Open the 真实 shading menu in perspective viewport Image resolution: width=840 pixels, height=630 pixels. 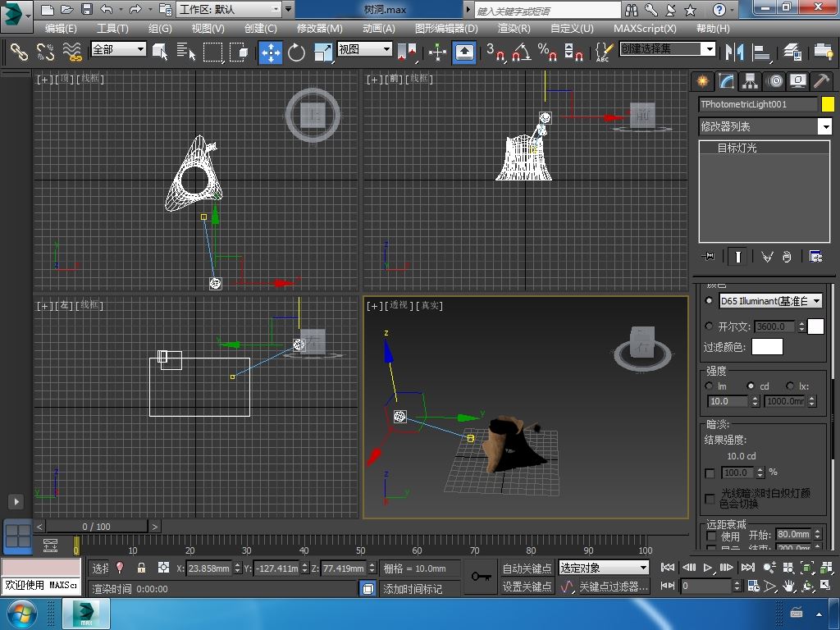pos(430,305)
